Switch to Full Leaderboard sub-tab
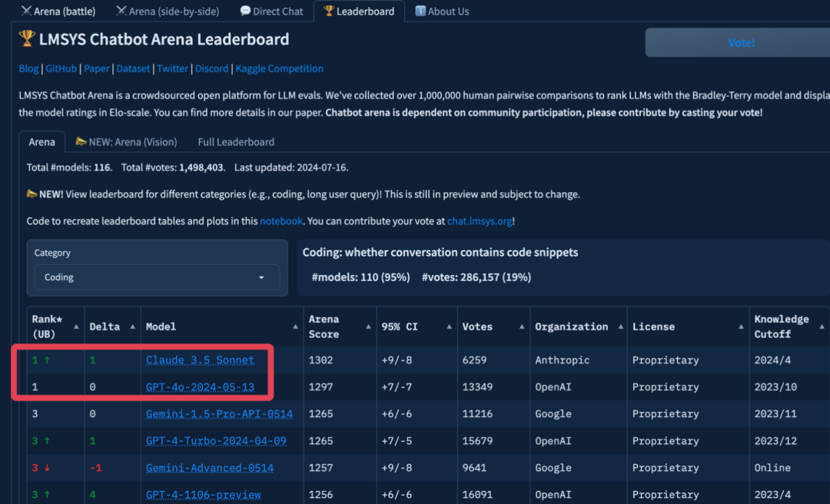This screenshot has width=830, height=504. coord(236,142)
